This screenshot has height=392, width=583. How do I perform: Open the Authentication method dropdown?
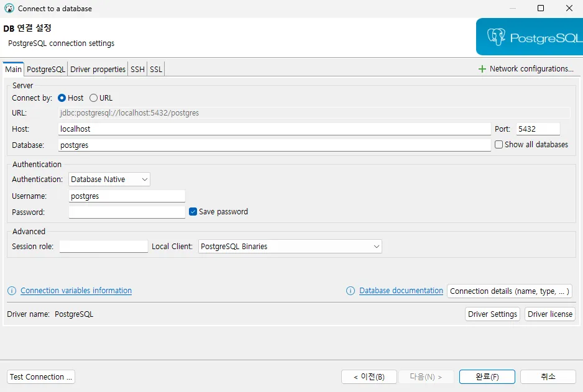click(143, 179)
